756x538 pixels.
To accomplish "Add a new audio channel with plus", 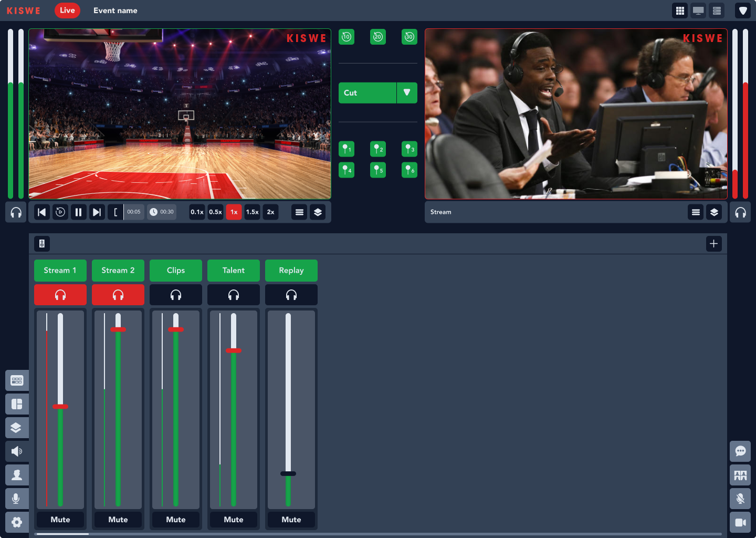I will 714,244.
